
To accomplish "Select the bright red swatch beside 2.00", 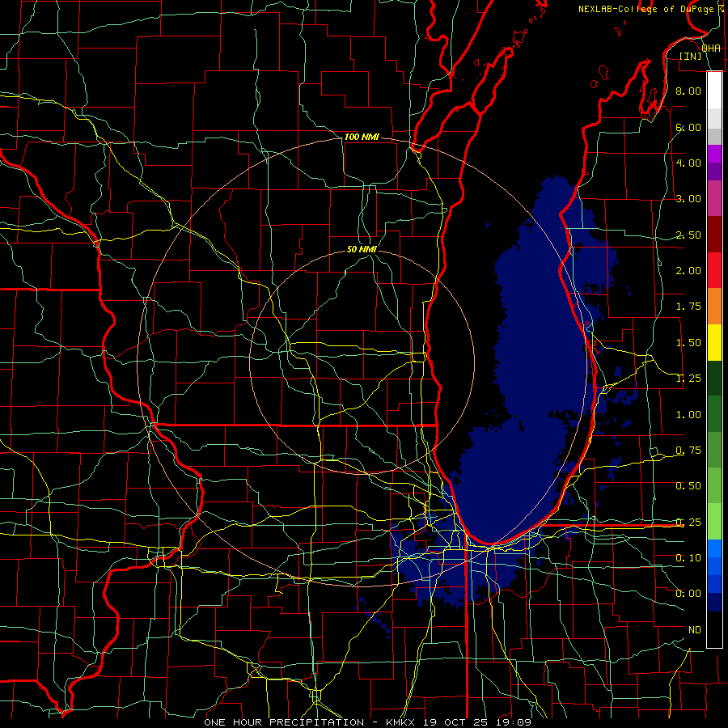I will [714, 271].
